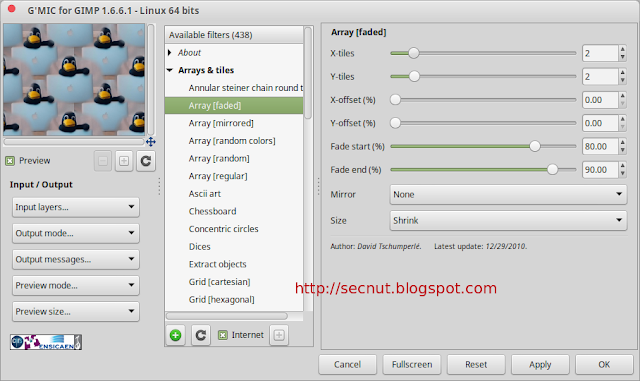Click the expand filter tree plus button

pyautogui.click(x=279, y=335)
